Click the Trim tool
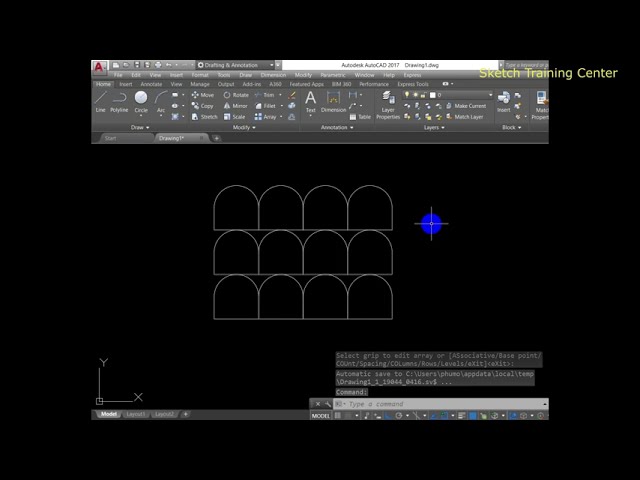 pyautogui.click(x=264, y=95)
